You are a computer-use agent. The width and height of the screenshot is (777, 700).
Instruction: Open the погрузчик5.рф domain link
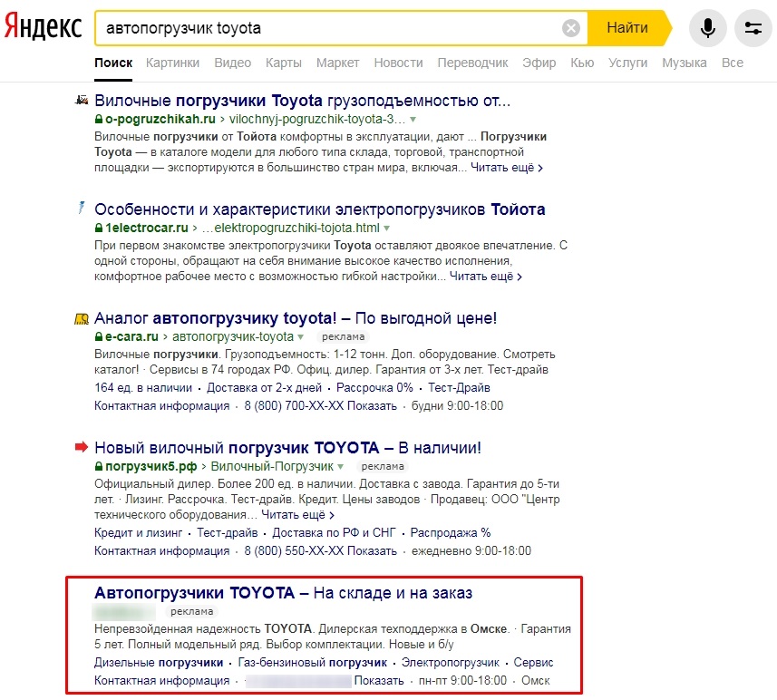(151, 466)
